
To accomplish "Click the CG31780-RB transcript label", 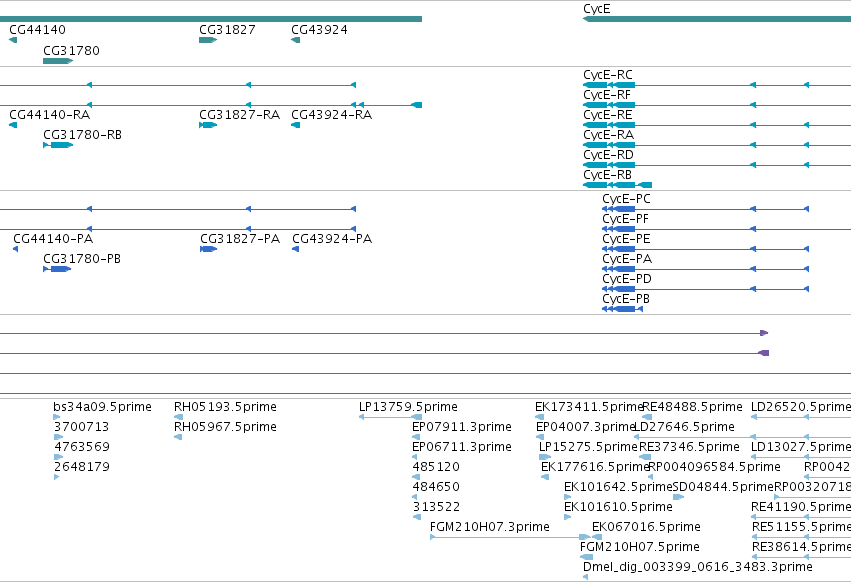I will 82,135.
